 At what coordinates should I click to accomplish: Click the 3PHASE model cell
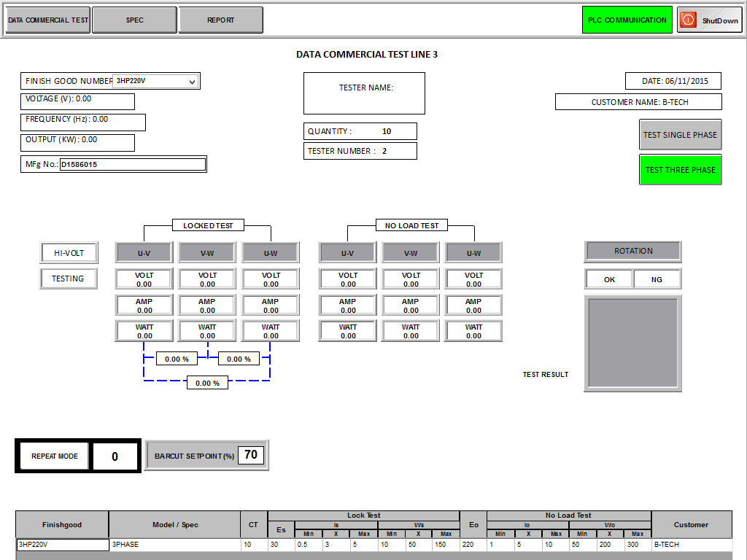point(175,544)
